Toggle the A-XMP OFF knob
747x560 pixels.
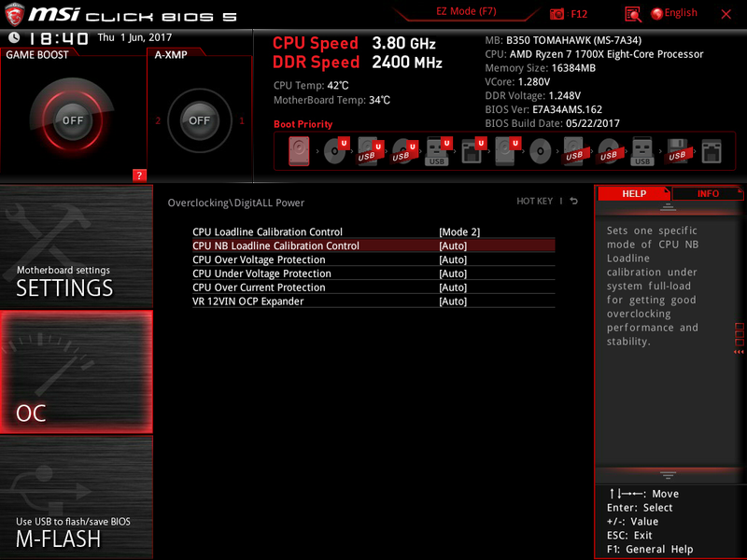tap(199, 120)
